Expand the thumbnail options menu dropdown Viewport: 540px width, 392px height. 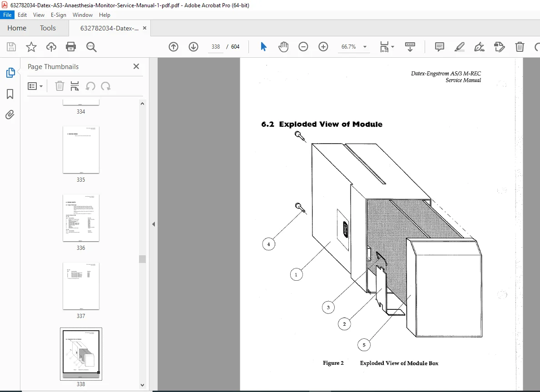[35, 86]
